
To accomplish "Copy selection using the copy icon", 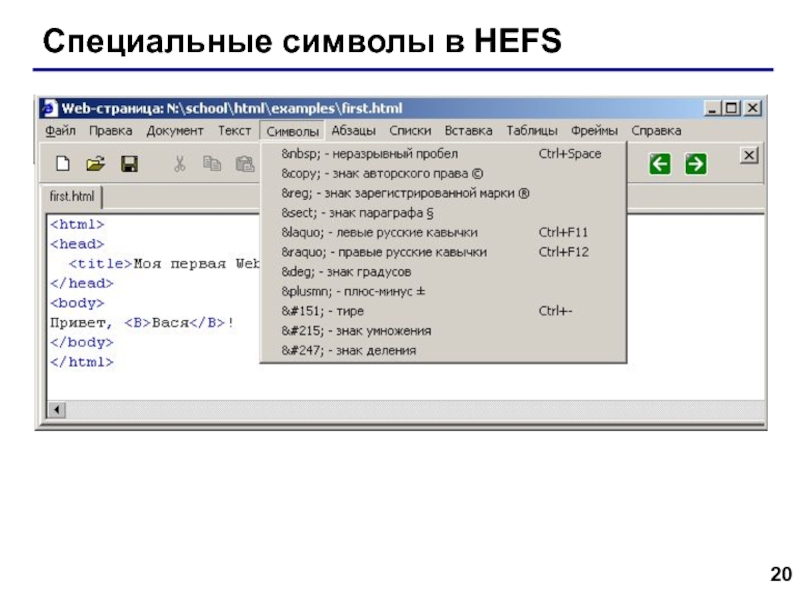I will pyautogui.click(x=212, y=162).
